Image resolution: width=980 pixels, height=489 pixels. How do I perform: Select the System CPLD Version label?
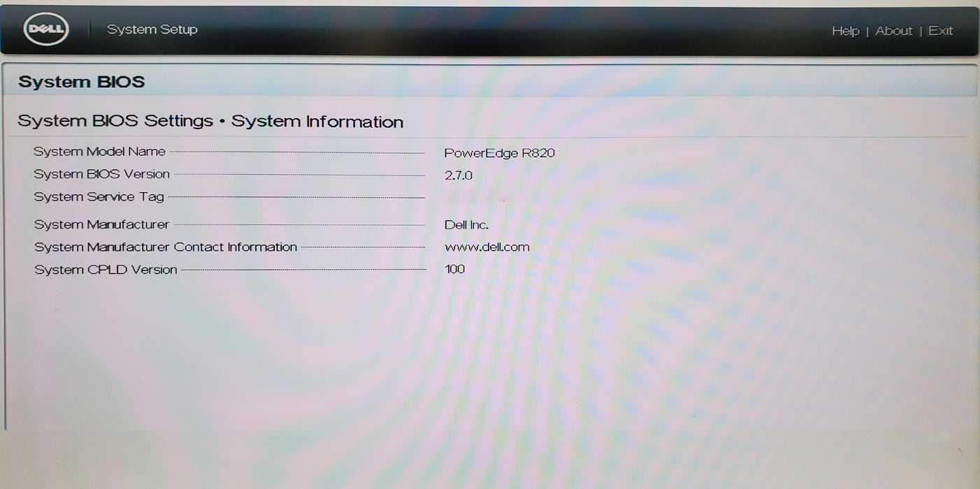(106, 270)
